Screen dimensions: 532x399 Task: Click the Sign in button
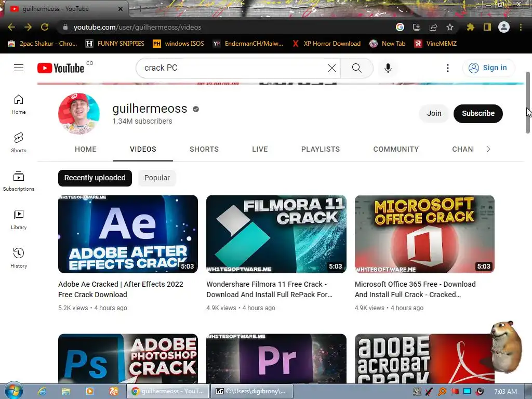pyautogui.click(x=488, y=68)
